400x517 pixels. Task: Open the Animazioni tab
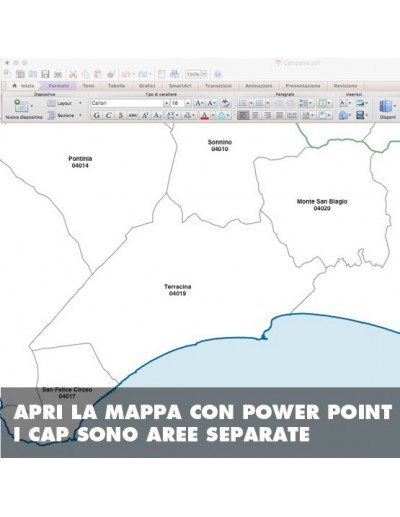click(259, 86)
